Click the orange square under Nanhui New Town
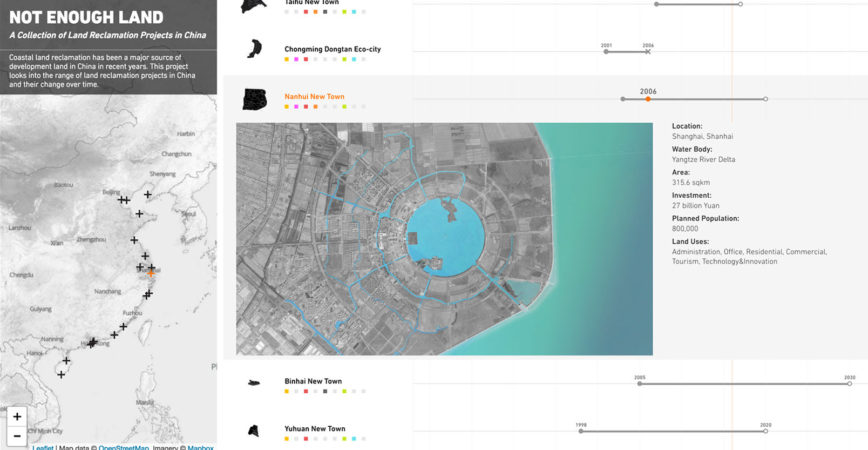This screenshot has height=450, width=868. pos(315,106)
